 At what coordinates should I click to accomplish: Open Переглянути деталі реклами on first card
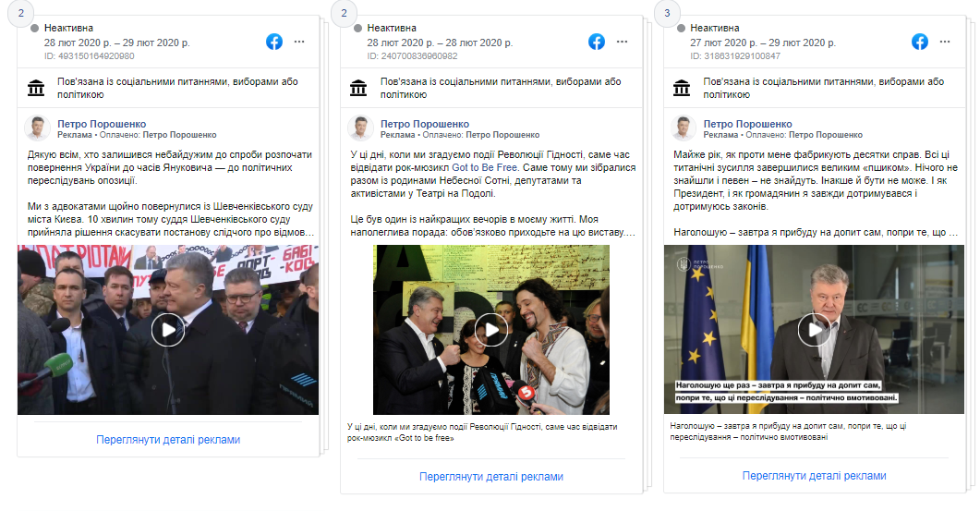click(x=168, y=440)
